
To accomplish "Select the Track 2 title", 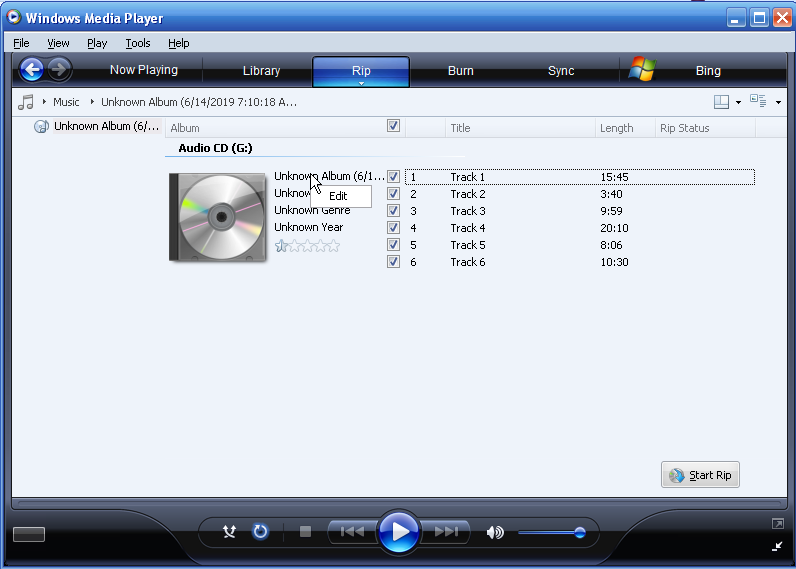I will [468, 194].
